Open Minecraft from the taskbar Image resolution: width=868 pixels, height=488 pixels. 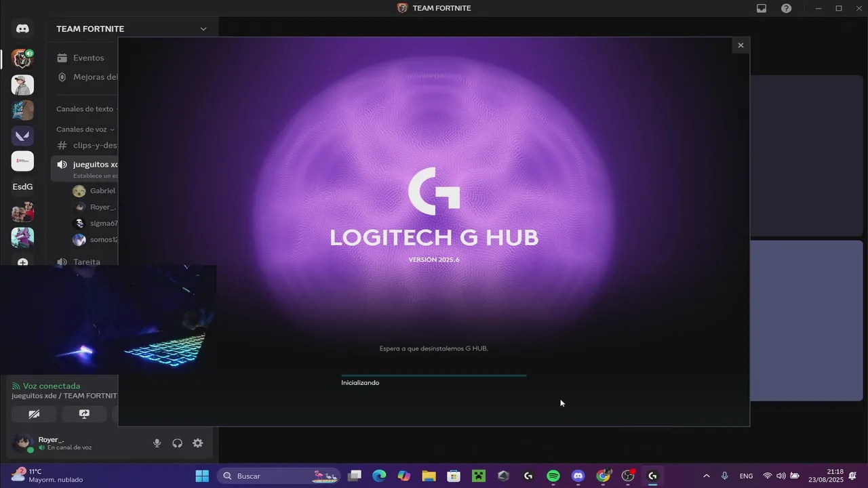479,476
